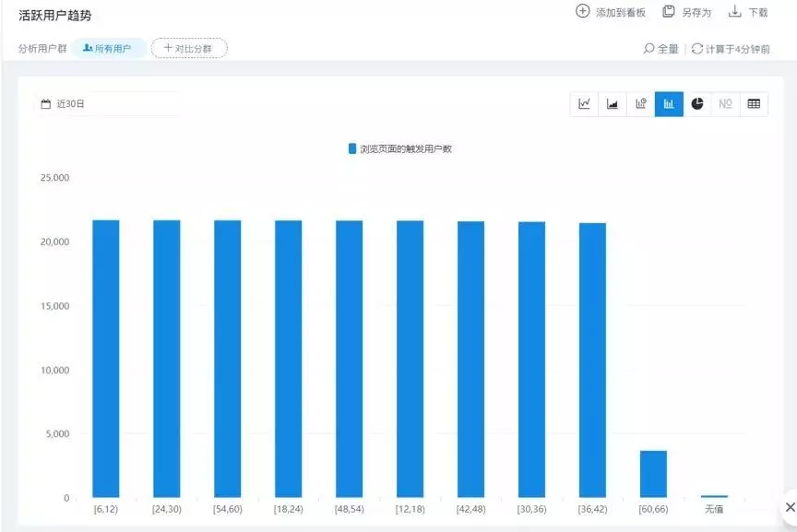Open the 近30日 date range picker
Image resolution: width=797 pixels, height=532 pixels.
click(x=107, y=103)
